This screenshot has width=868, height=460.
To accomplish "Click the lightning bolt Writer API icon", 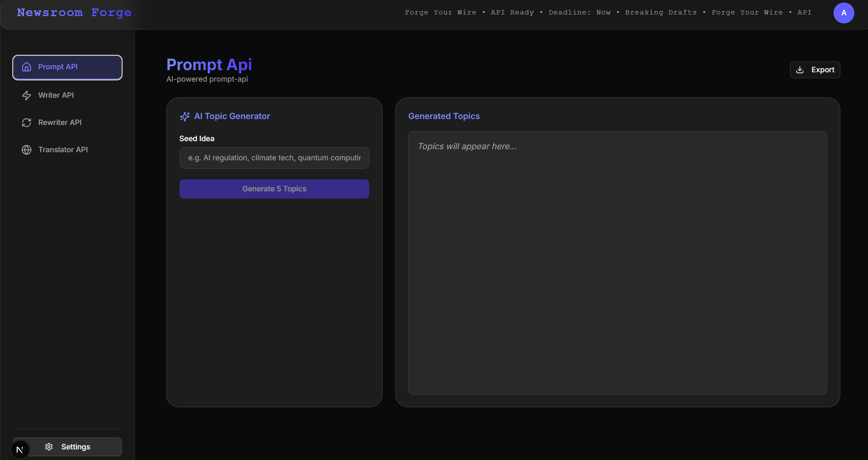I will [x=26, y=95].
